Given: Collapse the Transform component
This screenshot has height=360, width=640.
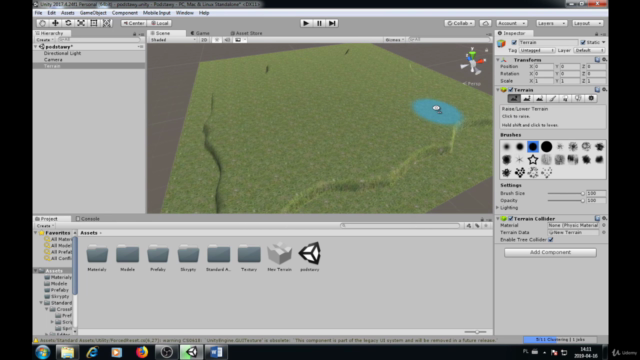Looking at the screenshot, I should [498, 60].
